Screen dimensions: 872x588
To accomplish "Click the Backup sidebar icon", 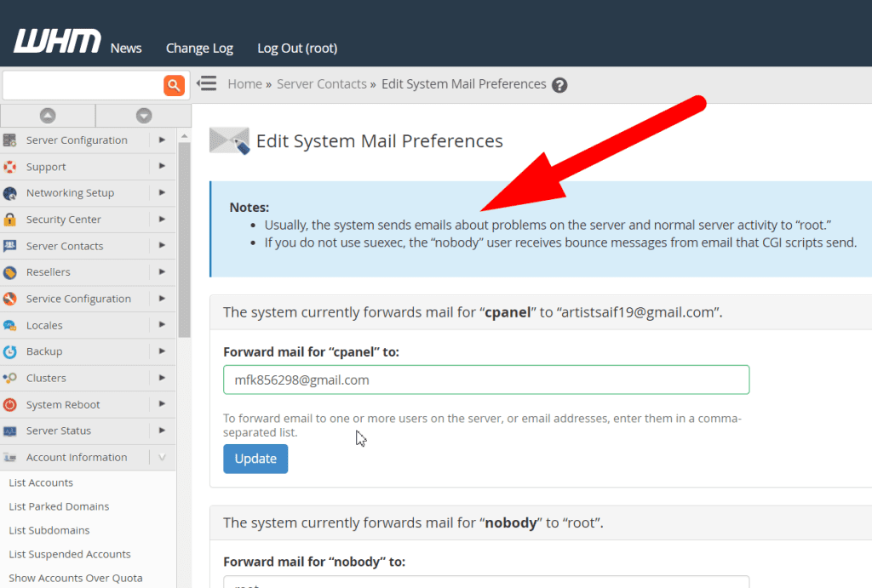I will point(10,351).
